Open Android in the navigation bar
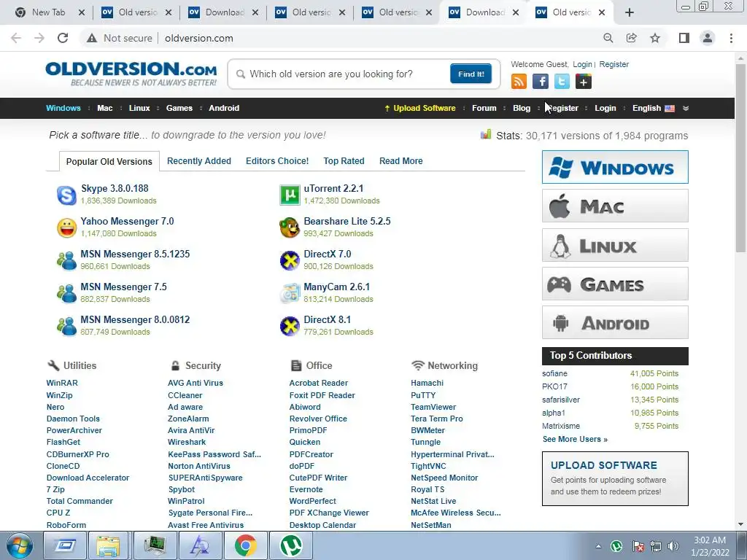The image size is (747, 560). [x=224, y=108]
